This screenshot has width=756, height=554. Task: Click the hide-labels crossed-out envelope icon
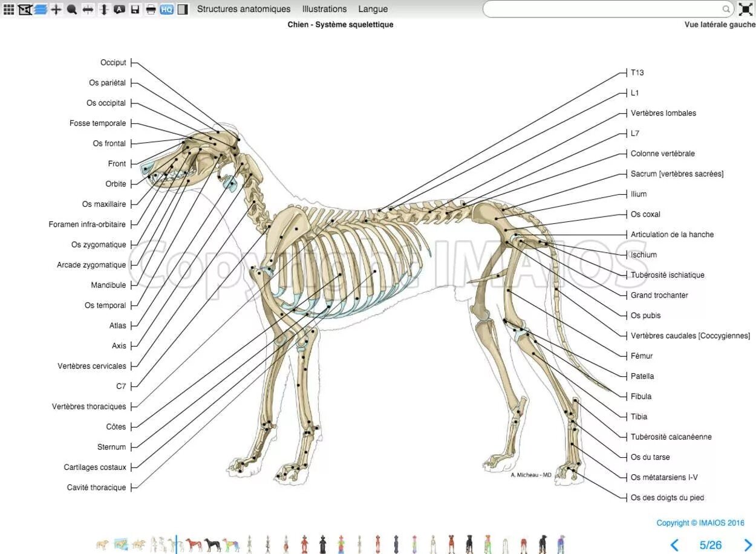tap(25, 9)
